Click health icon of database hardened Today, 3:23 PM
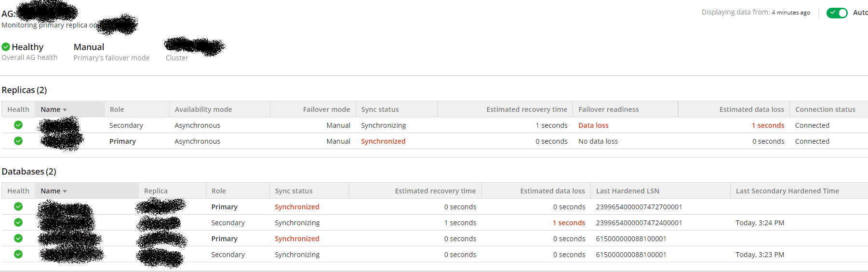This screenshot has width=868, height=272. point(18,254)
